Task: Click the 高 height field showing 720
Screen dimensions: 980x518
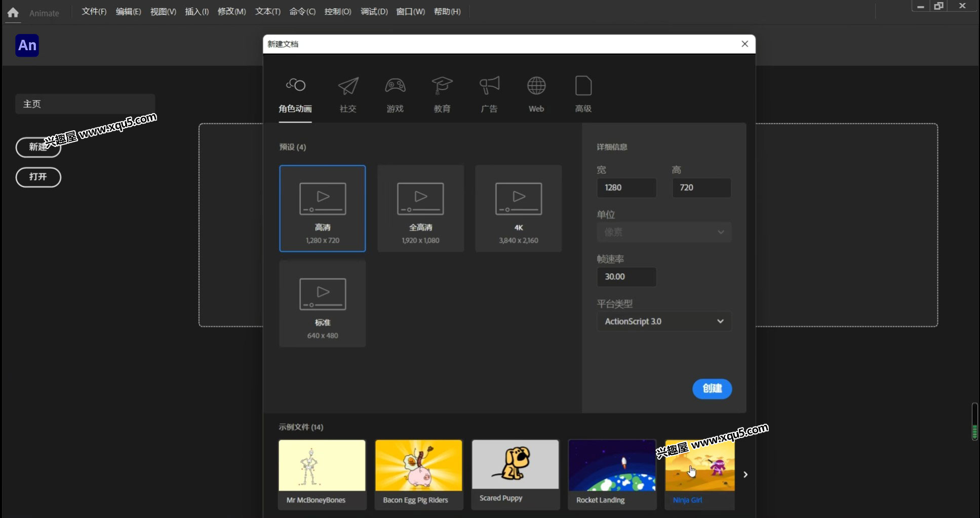Action: coord(701,188)
